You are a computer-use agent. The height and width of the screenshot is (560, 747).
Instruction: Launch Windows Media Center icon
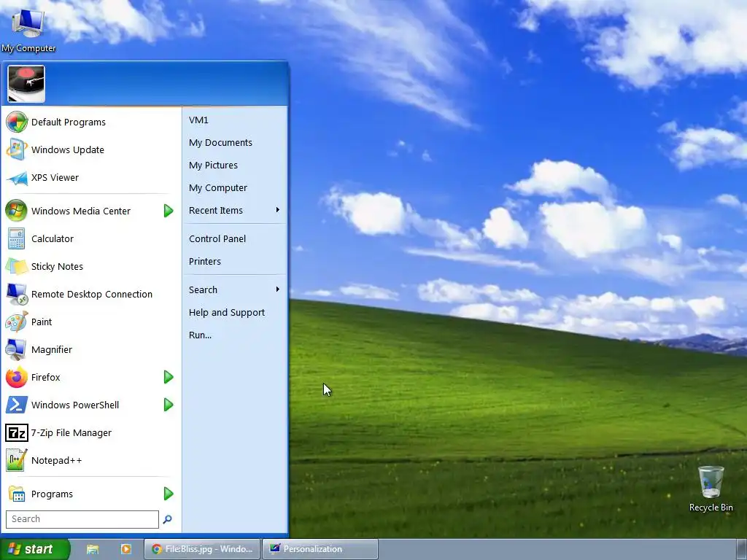[17, 211]
